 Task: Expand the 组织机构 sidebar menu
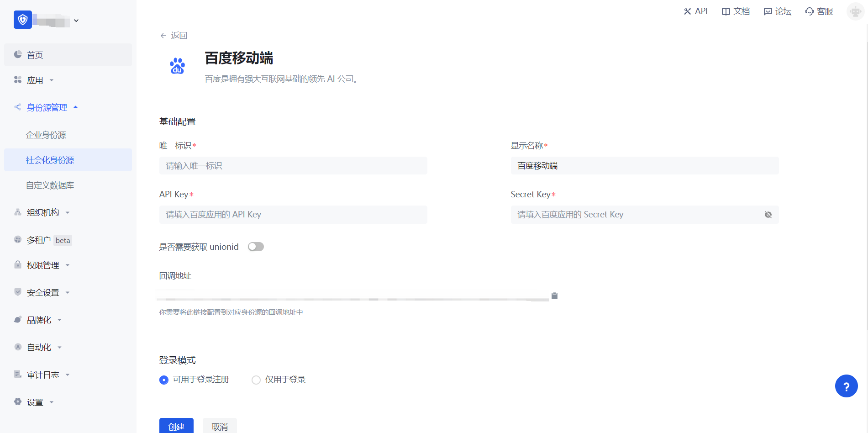[x=42, y=212]
